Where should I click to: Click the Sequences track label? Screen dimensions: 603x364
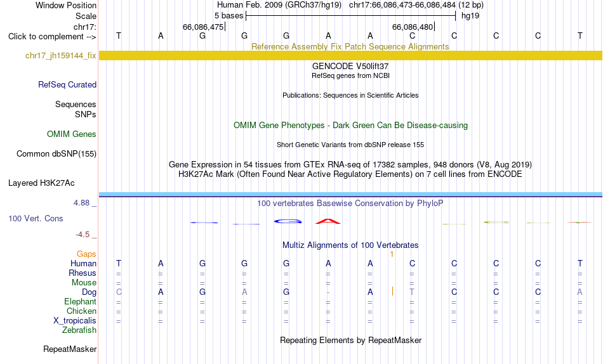76,104
